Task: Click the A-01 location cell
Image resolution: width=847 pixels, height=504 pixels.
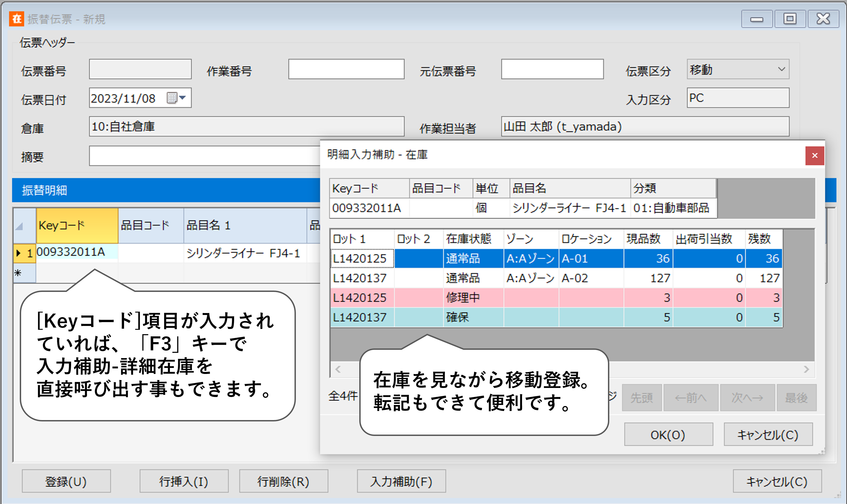Action: (x=591, y=258)
